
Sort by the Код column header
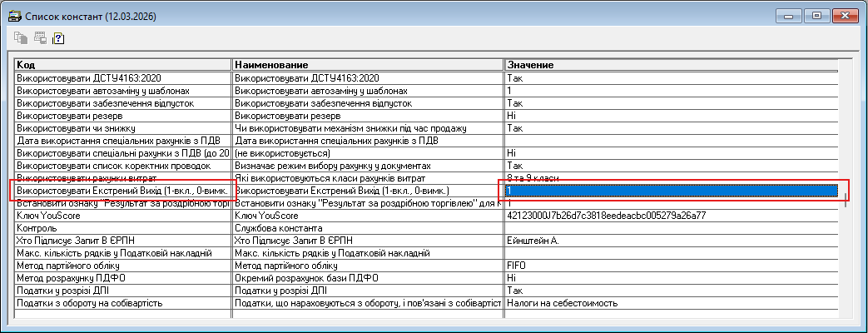click(122, 65)
